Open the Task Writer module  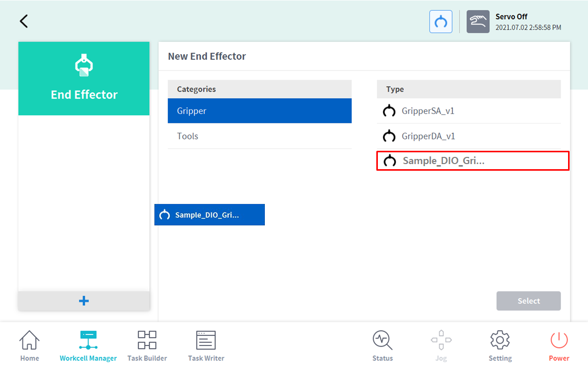[206, 346]
